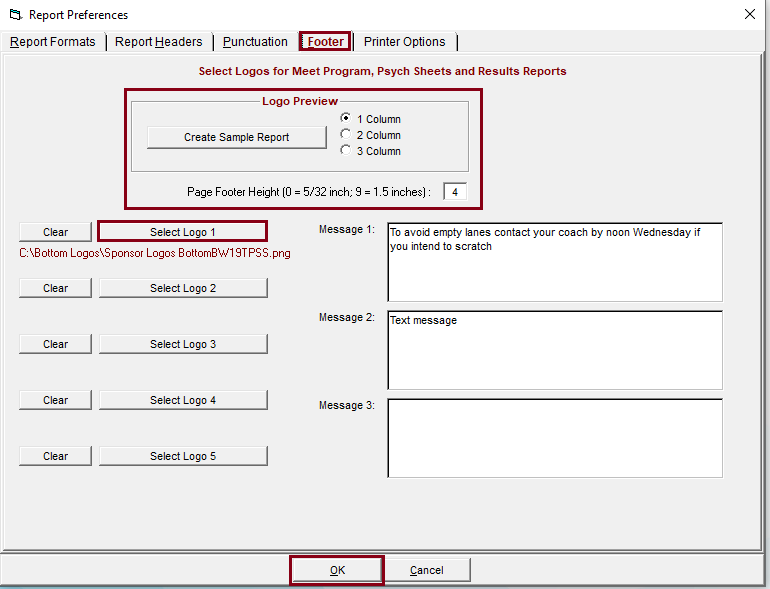
Task: Click in the Page Footer Height field
Action: 454,191
